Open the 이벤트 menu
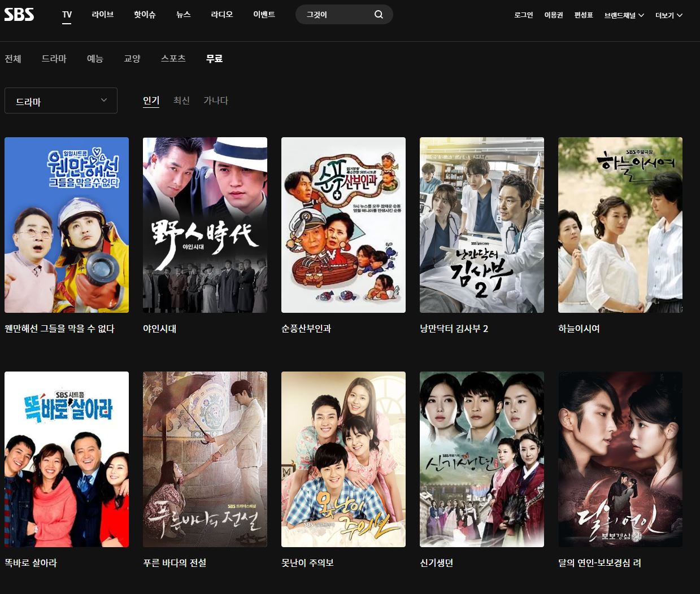 click(x=264, y=15)
